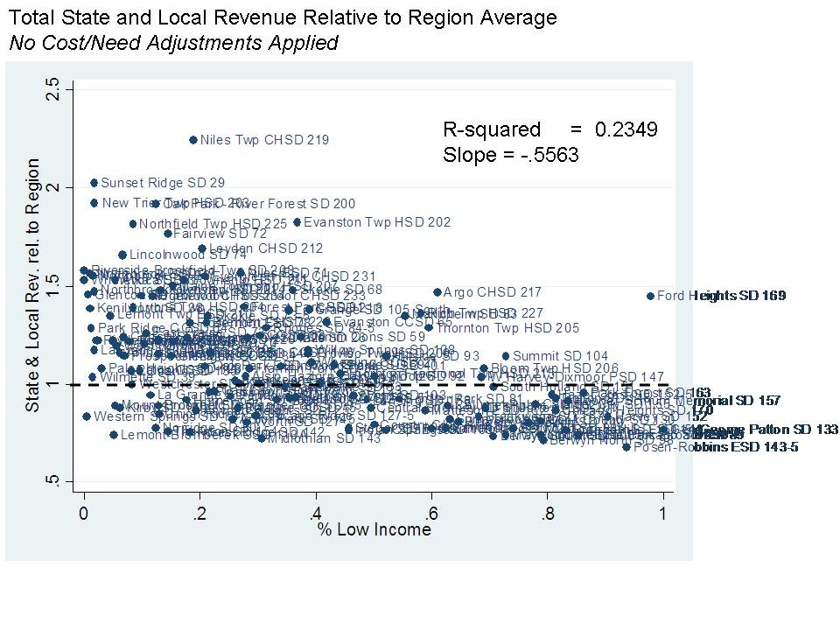Click the Midlothian SD 143 label
The height and width of the screenshot is (630, 840).
click(x=324, y=438)
